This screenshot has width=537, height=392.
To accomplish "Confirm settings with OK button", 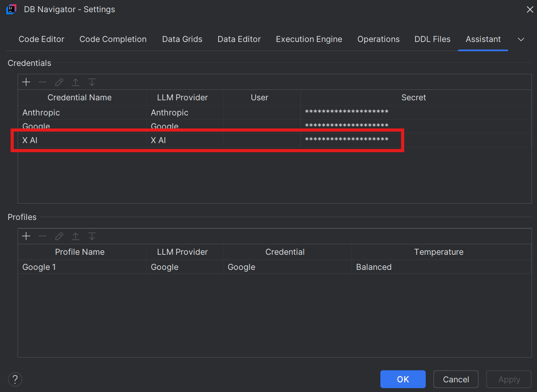I will point(403,379).
